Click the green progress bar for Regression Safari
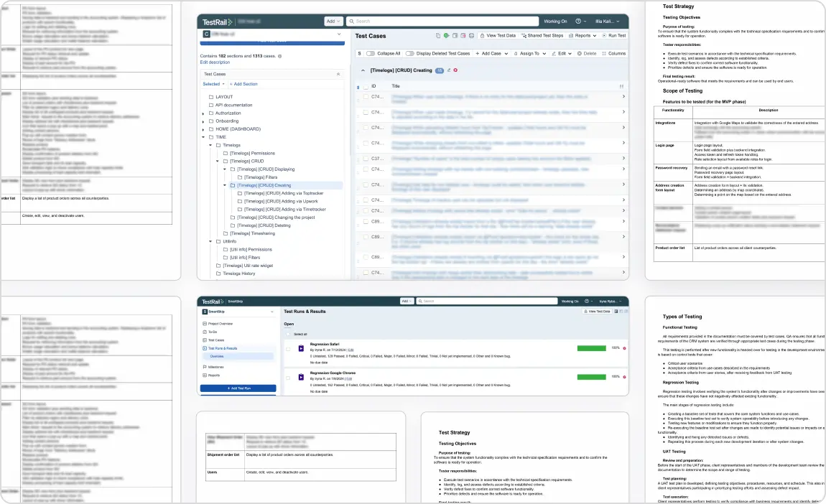The height and width of the screenshot is (504, 826). [593, 348]
